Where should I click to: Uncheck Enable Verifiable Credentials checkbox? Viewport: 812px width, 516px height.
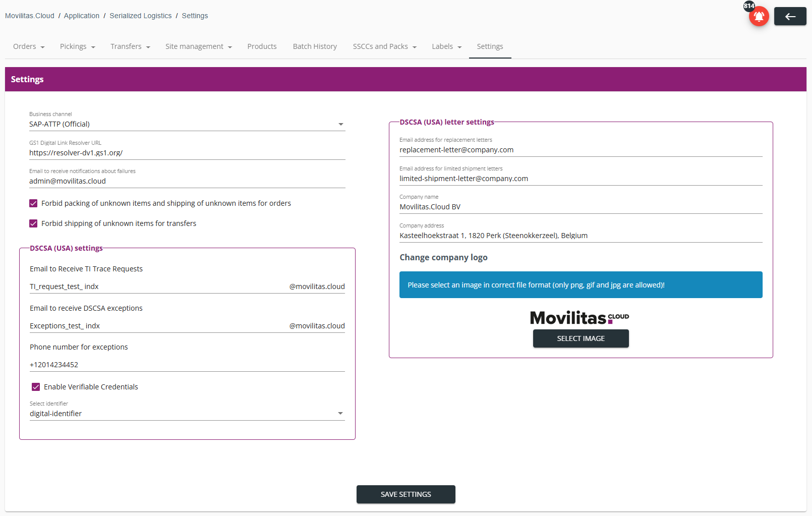click(36, 387)
